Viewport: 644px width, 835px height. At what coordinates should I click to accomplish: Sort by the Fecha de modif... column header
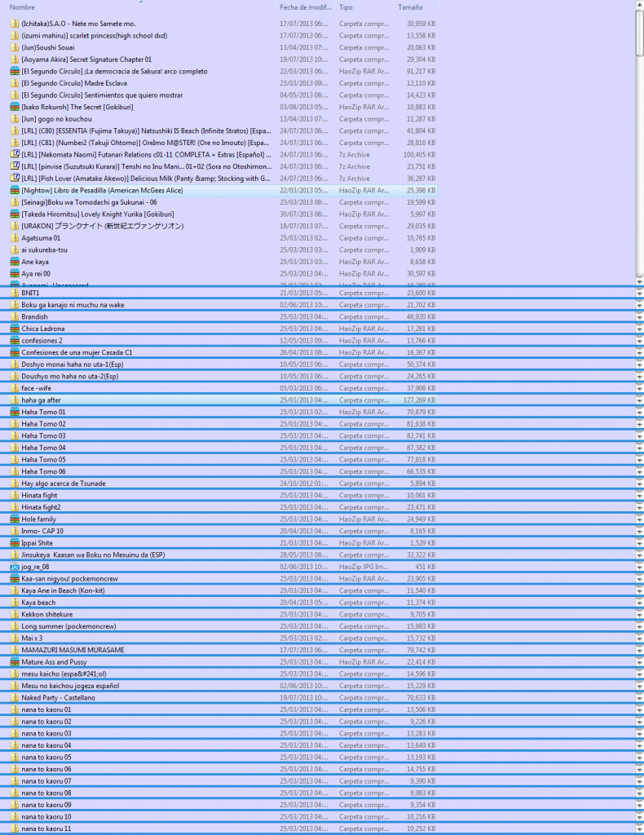[x=306, y=7]
